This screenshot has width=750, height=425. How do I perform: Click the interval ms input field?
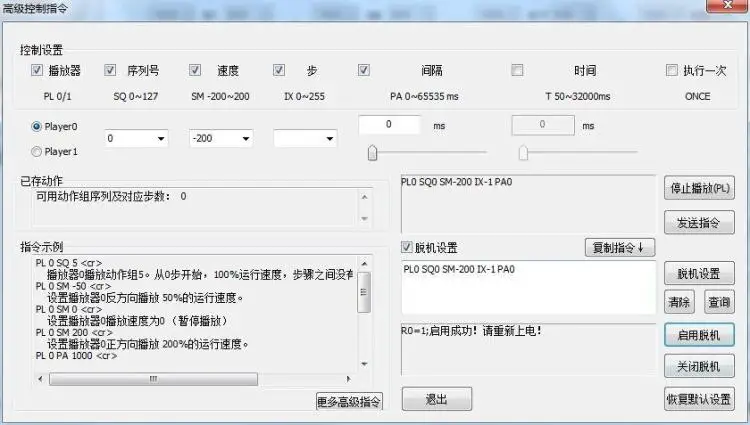pyautogui.click(x=389, y=124)
